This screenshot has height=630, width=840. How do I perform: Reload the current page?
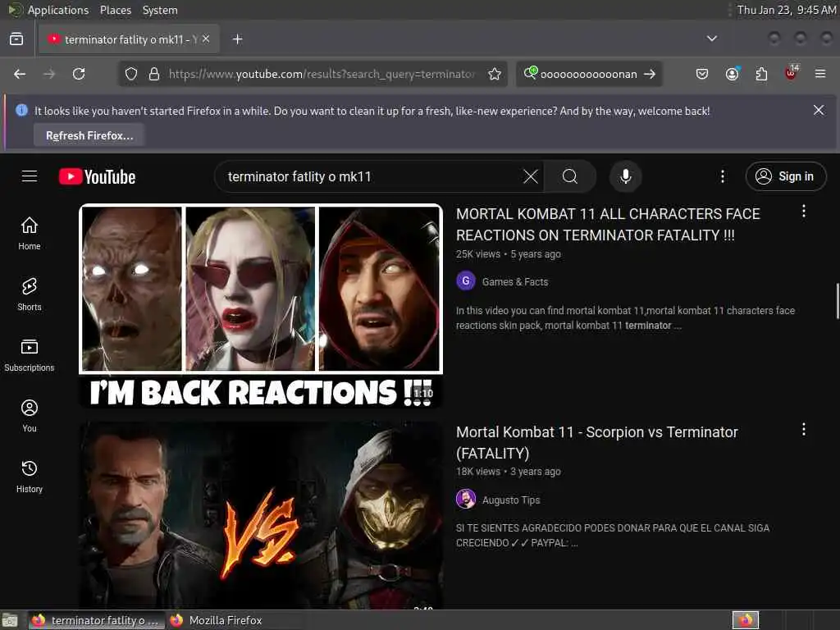[x=79, y=74]
